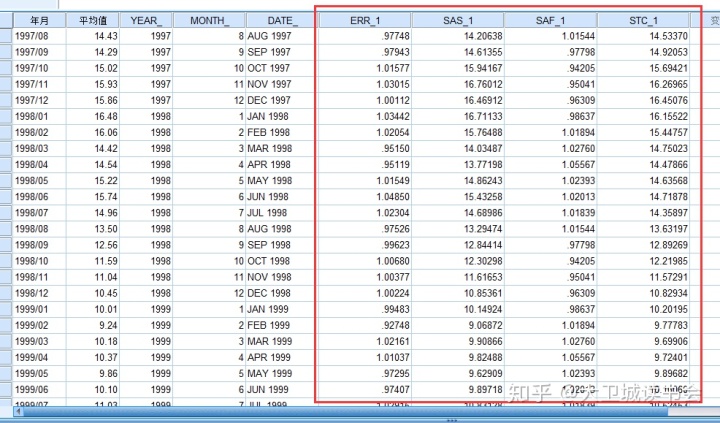Select the 年月 column header
The height and width of the screenshot is (423, 720).
[x=39, y=21]
